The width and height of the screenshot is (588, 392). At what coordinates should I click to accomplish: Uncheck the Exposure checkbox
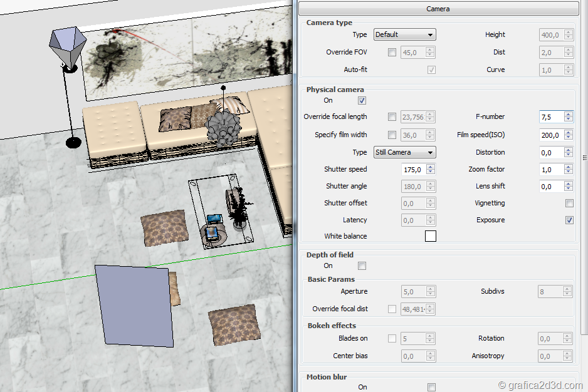click(x=569, y=220)
